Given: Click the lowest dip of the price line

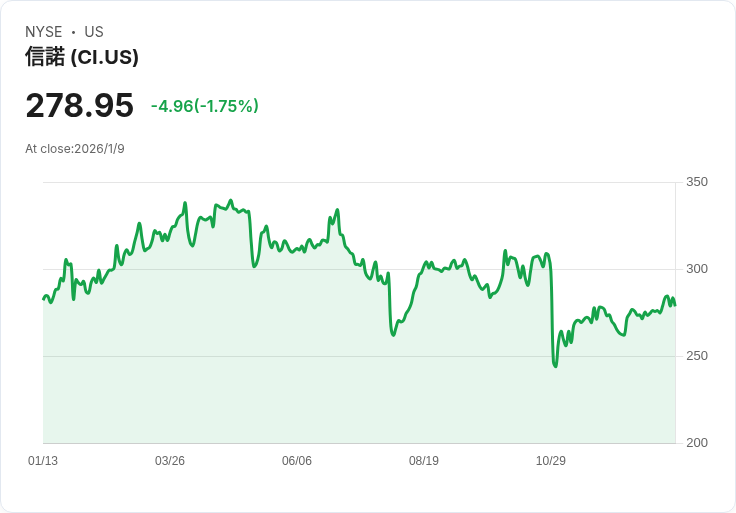Looking at the screenshot, I should 555,366.
